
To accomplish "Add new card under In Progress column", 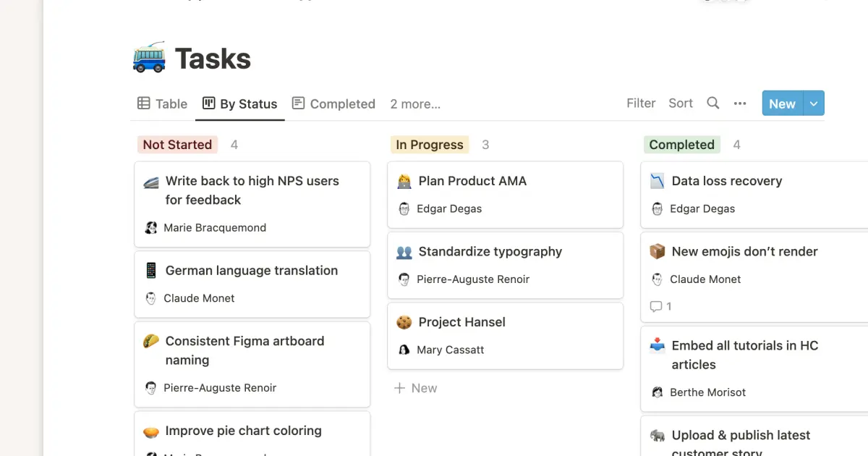I will tap(416, 388).
